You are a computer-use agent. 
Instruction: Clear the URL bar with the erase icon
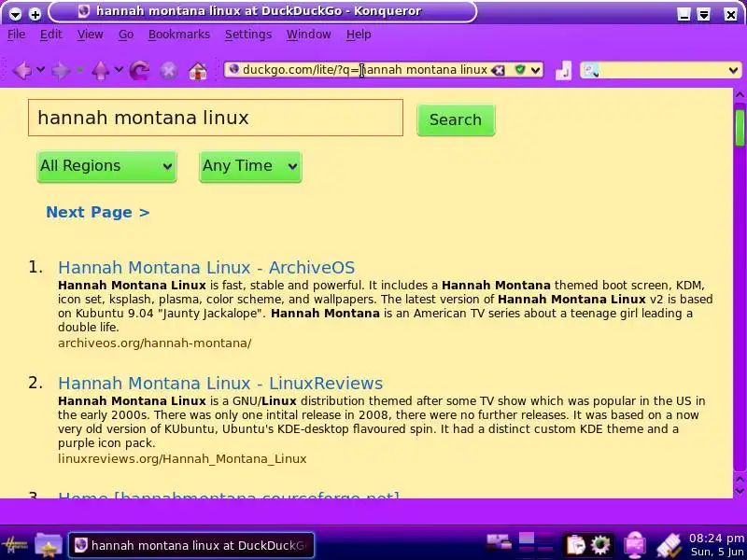(x=499, y=71)
